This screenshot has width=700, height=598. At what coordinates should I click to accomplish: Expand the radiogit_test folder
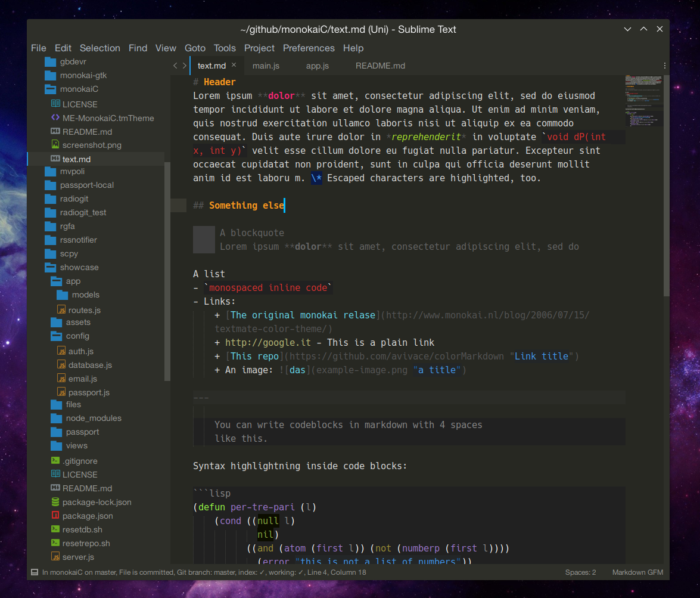point(50,212)
